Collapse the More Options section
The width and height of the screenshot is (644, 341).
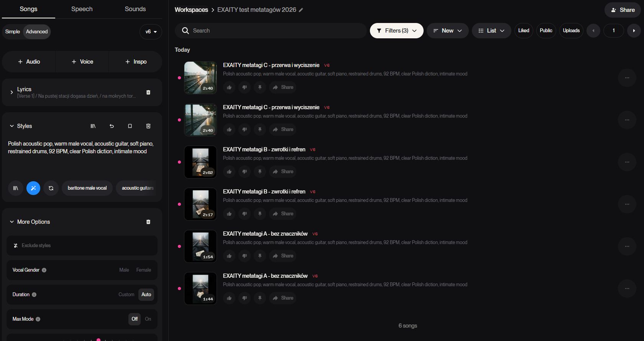12,222
